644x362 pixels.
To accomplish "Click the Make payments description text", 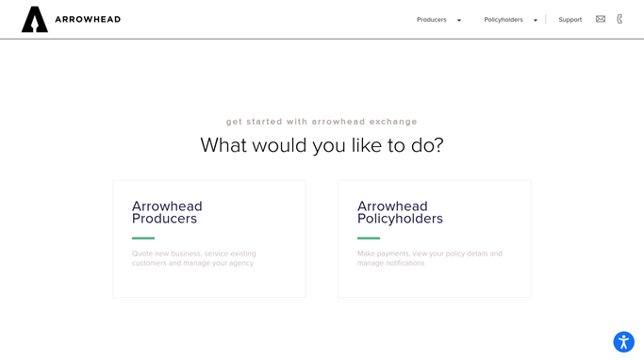I will point(430,258).
